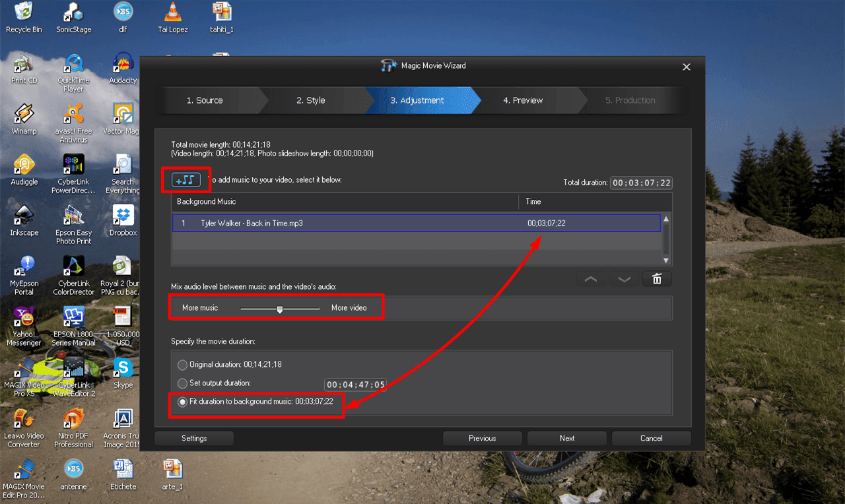Move track down with down arrow
845x504 pixels.
click(x=624, y=279)
